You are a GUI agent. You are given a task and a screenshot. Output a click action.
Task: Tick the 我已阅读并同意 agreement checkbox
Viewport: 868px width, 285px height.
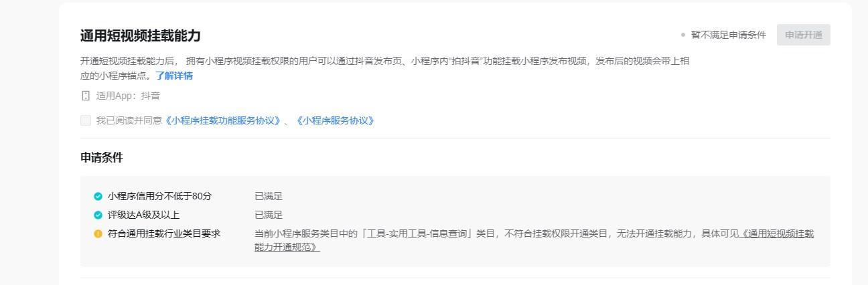click(85, 120)
